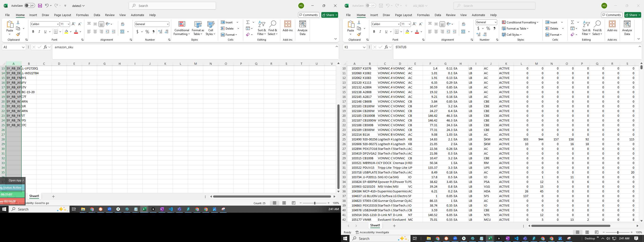Click the Insert Function fx icon in delete3
This screenshot has height=242, width=644.
(45, 47)
